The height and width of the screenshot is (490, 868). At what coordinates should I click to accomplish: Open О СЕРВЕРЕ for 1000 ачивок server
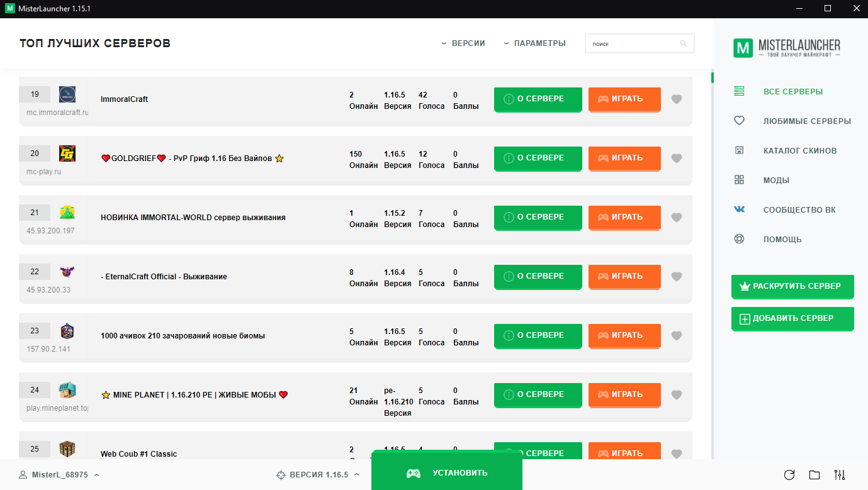point(538,336)
